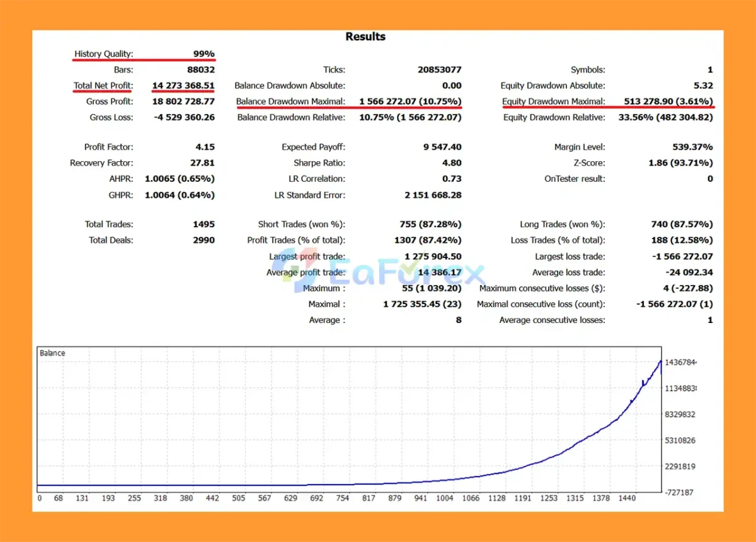Click the Average consecutive losses value "1"
This screenshot has width=756, height=542.
click(710, 320)
